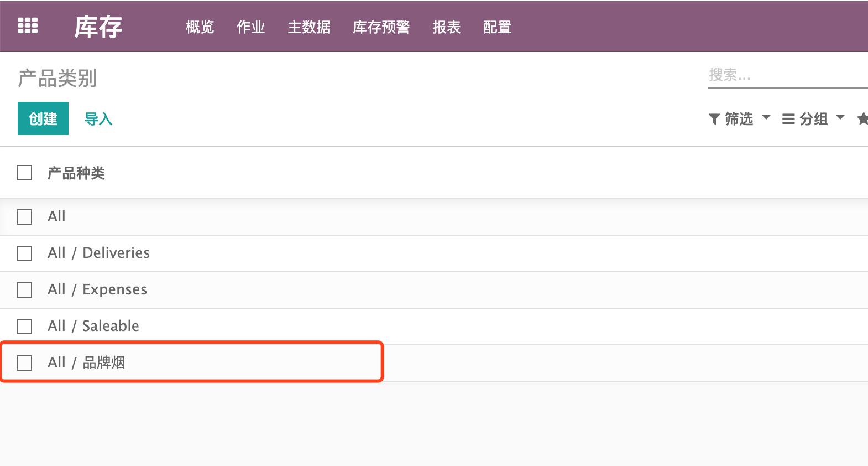Open the 报表 menu

(x=446, y=27)
